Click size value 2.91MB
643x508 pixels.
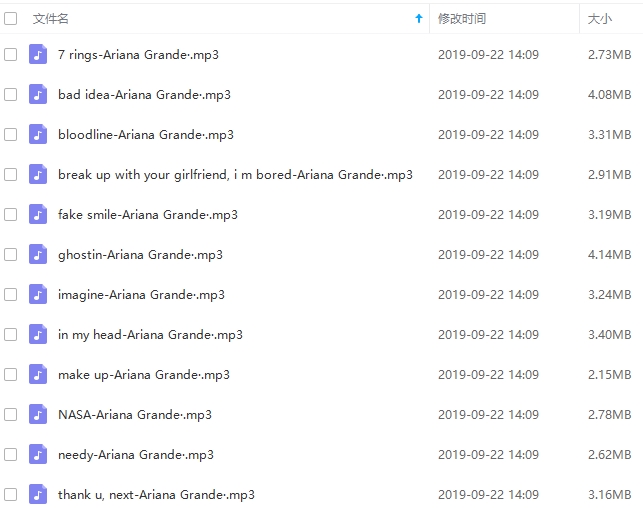[609, 175]
